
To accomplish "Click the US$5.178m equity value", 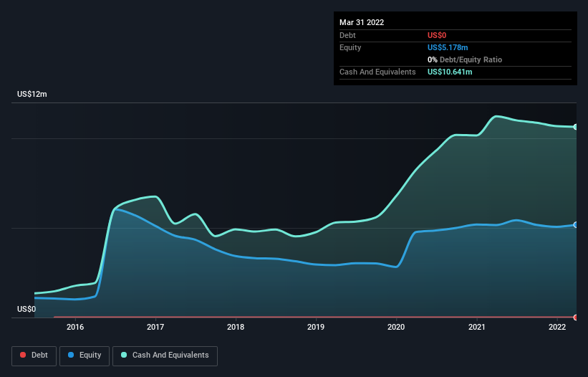I will 448,47.
